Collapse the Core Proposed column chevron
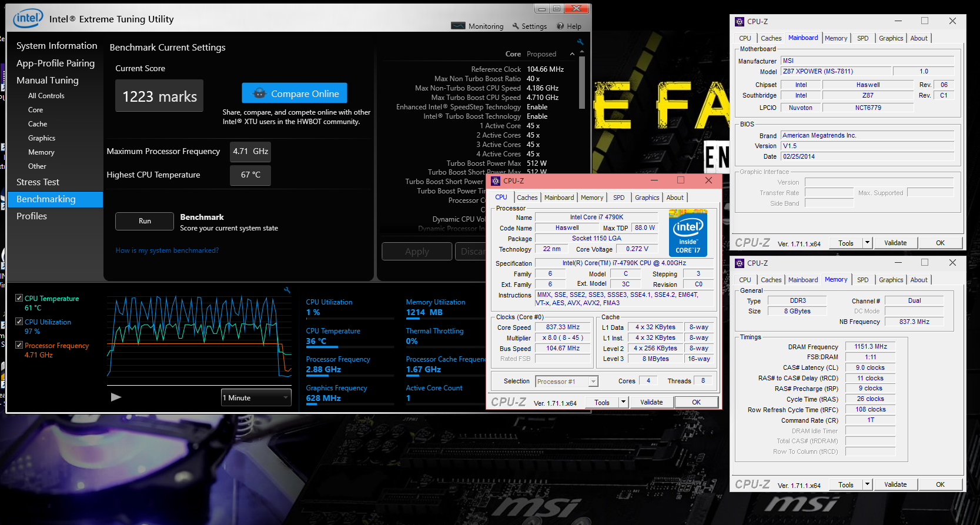 click(572, 54)
